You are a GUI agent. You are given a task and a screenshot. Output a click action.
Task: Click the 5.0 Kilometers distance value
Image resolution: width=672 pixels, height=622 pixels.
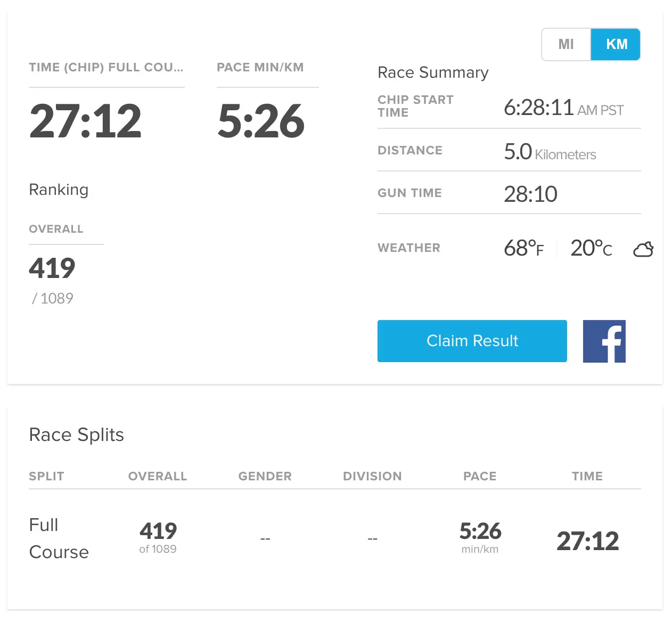tap(550, 152)
